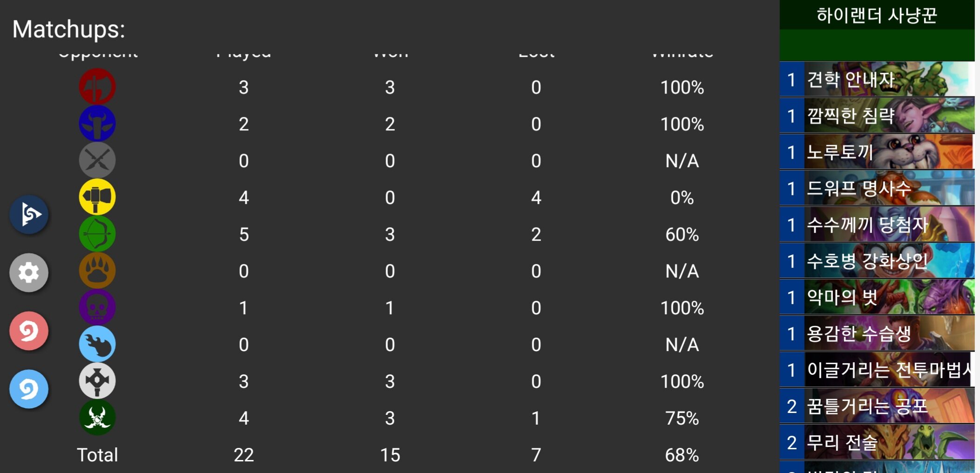980x473 pixels.
Task: Select the light blue Mage flame icon
Action: [97, 344]
